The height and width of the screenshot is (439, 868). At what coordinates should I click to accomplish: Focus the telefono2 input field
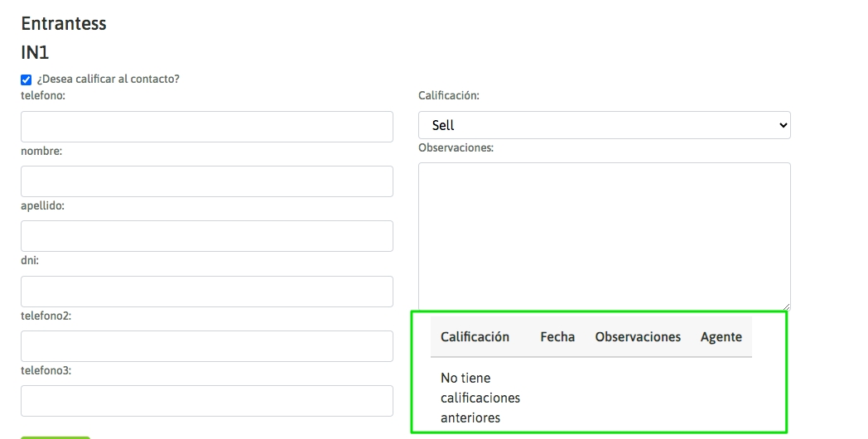click(x=206, y=346)
